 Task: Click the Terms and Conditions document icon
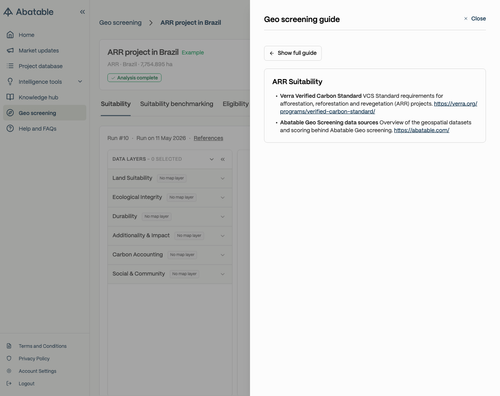tap(9, 346)
